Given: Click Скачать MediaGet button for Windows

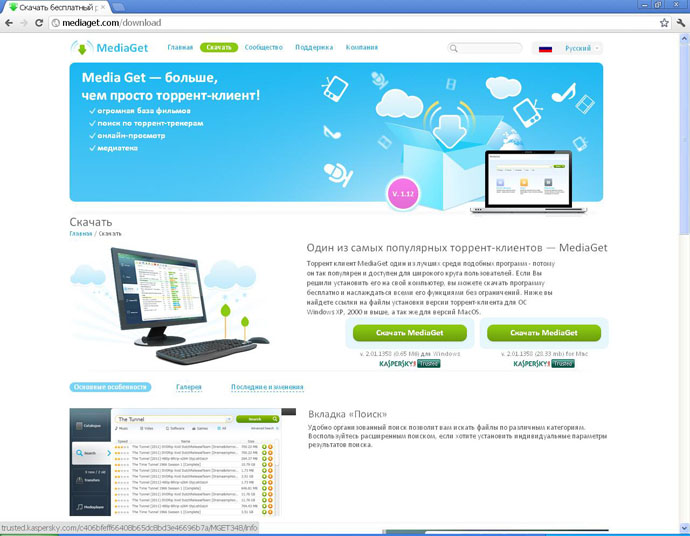Looking at the screenshot, I should click(410, 333).
